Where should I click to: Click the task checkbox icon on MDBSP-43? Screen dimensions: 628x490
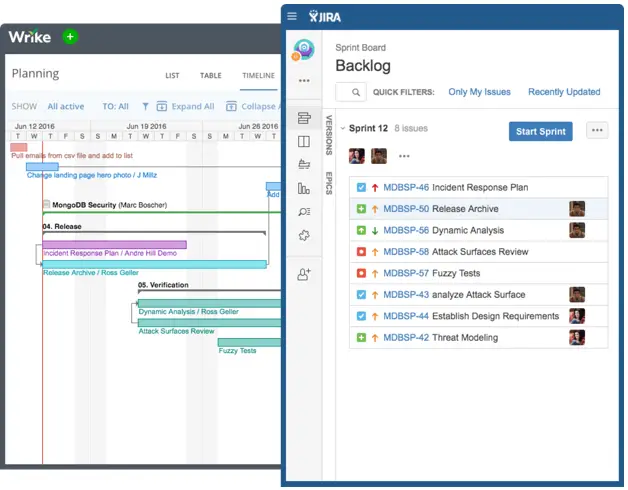point(361,295)
